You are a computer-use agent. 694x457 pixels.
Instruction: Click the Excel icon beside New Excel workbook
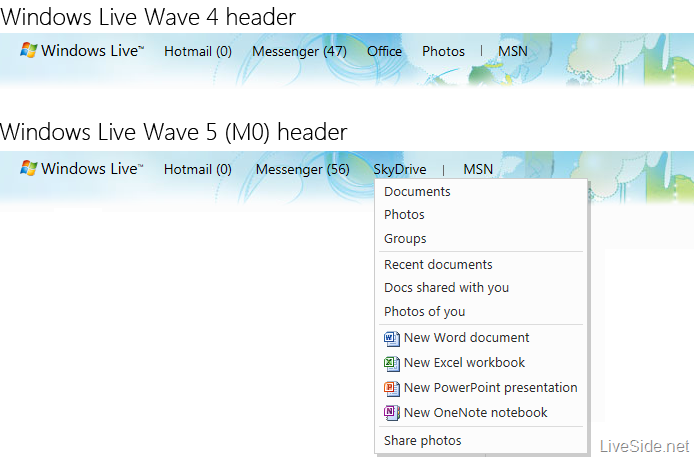tap(392, 364)
